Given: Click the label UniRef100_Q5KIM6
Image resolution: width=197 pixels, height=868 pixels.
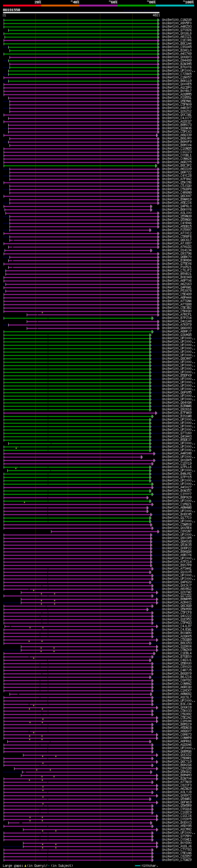Looking at the screenshot, I should 176,182.
